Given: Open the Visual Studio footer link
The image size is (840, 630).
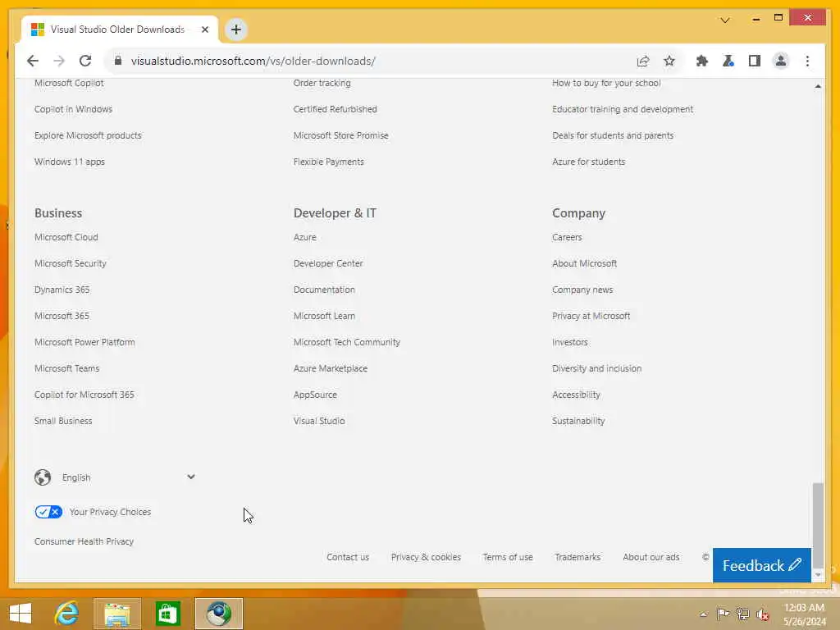Looking at the screenshot, I should pos(319,421).
